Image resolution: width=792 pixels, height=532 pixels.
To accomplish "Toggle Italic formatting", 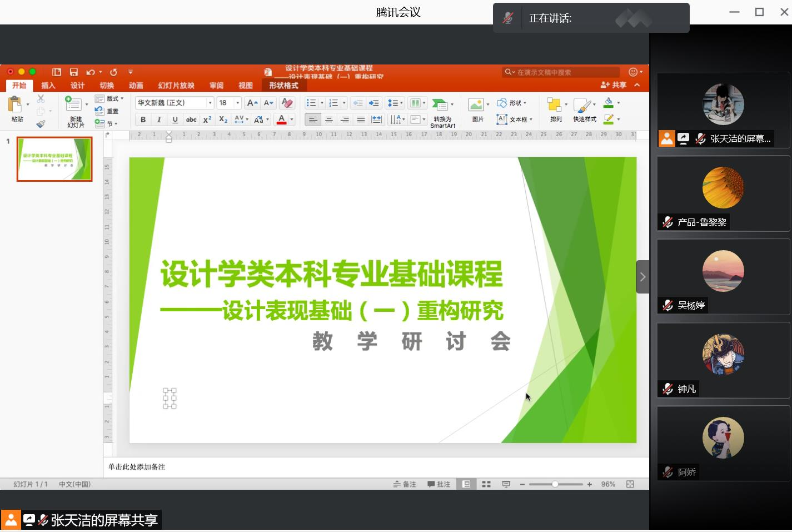I will point(159,120).
